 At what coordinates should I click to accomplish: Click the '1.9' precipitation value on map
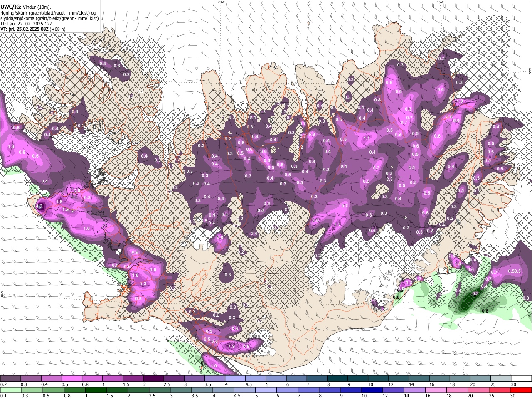click(x=232, y=346)
